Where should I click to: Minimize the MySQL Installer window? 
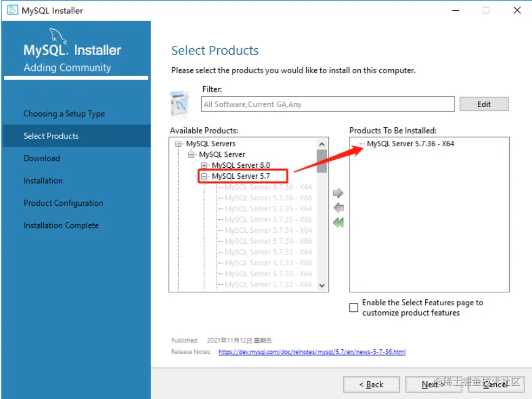(456, 10)
